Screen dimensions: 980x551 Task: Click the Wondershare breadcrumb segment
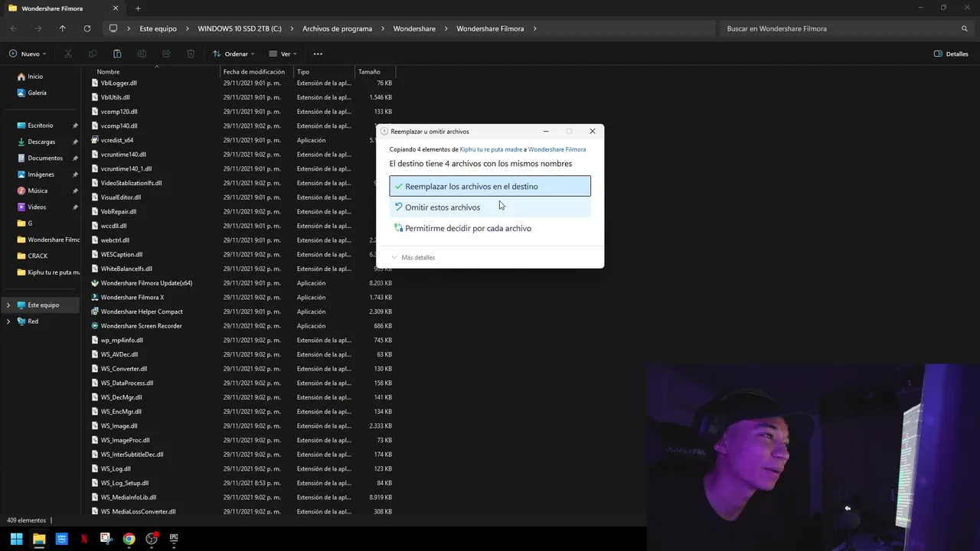click(414, 28)
